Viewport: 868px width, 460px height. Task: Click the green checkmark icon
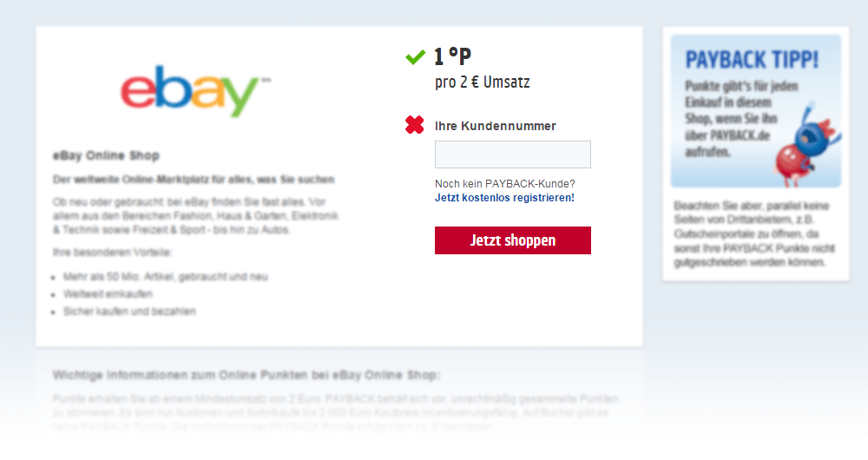tap(415, 57)
